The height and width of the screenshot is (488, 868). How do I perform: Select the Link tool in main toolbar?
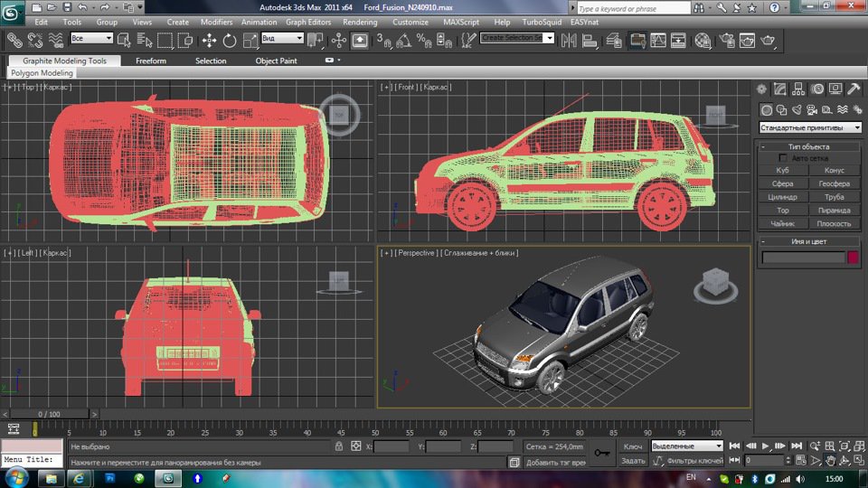pos(15,40)
